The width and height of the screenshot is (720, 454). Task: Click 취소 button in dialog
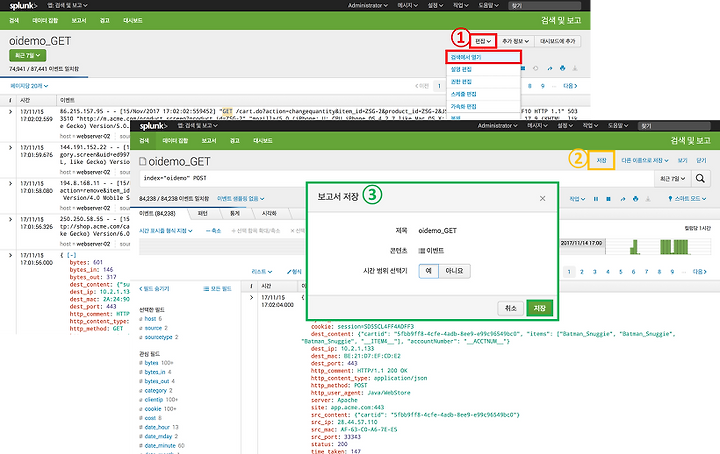pos(511,308)
